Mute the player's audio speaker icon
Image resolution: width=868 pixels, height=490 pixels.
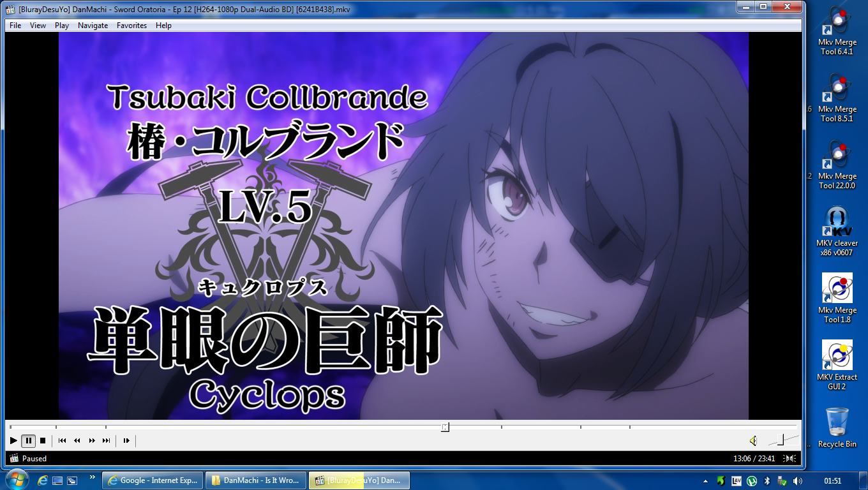(753, 440)
